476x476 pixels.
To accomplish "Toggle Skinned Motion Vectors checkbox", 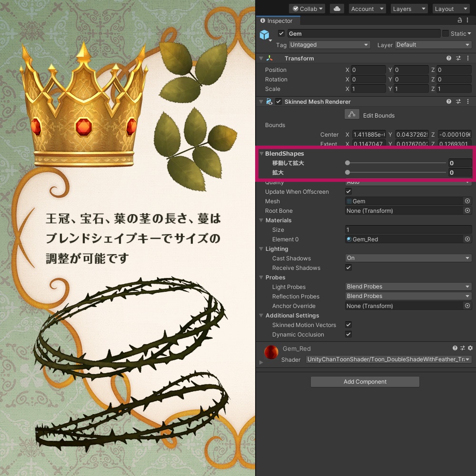I will (x=348, y=325).
